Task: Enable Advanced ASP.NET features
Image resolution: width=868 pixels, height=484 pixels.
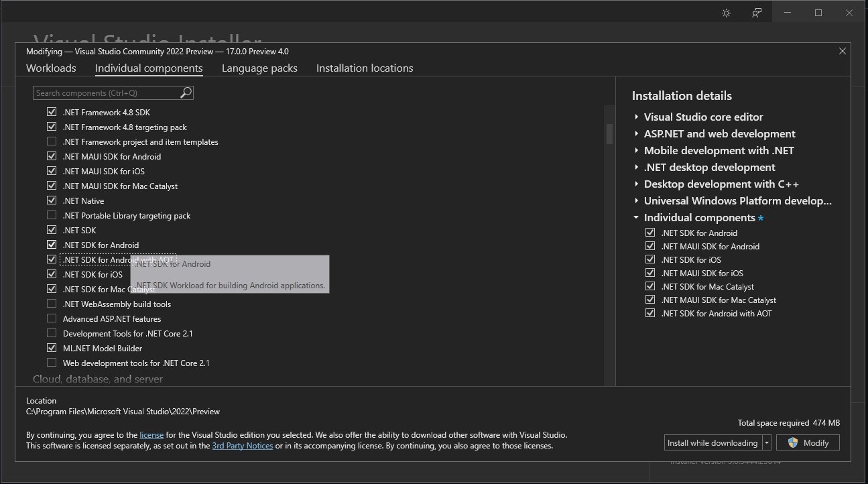Action: tap(52, 318)
